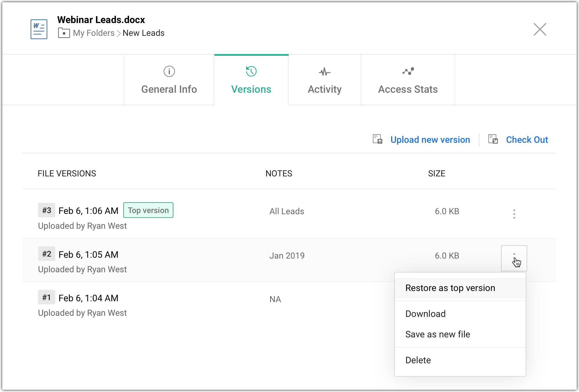Screen dimensions: 579x392
Task: Navigate to My Folders breadcrumb
Action: click(94, 33)
